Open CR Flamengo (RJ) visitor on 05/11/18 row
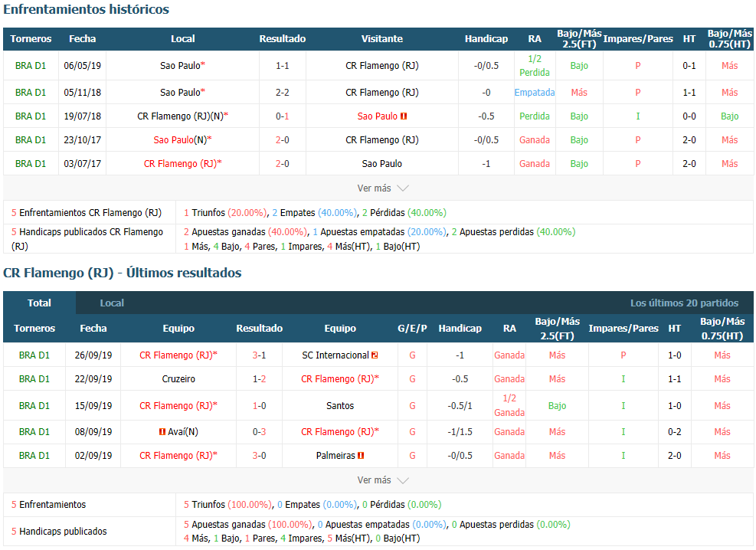The width and height of the screenshot is (756, 550). click(382, 93)
